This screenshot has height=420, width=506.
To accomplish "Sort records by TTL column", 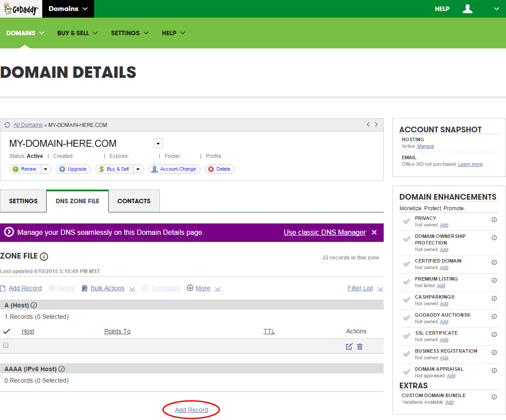I will tap(269, 331).
